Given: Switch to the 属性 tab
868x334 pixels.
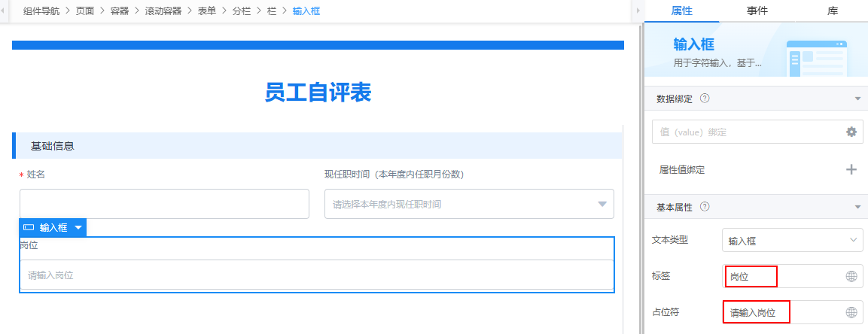Looking at the screenshot, I should click(681, 11).
